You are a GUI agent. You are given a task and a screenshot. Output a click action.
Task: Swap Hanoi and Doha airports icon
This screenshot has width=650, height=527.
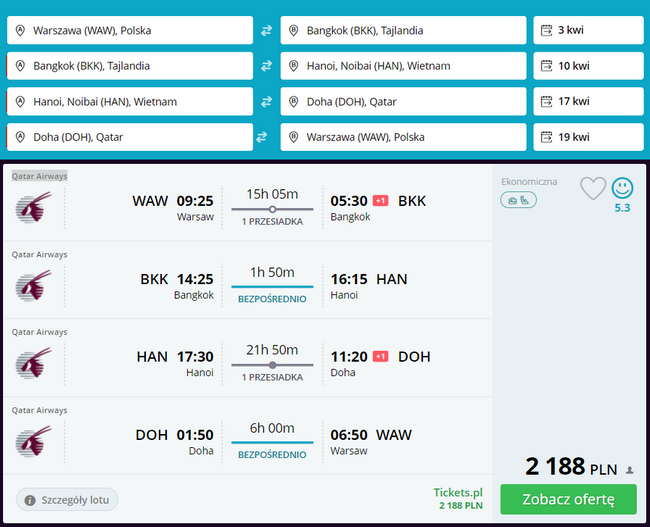point(266,102)
